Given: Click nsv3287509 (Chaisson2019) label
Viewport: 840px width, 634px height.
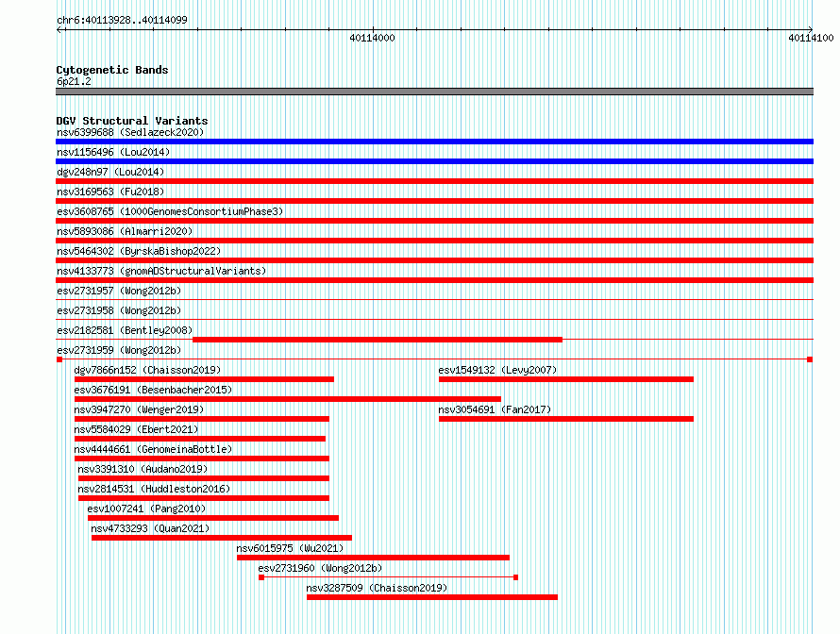Looking at the screenshot, I should point(377,588).
